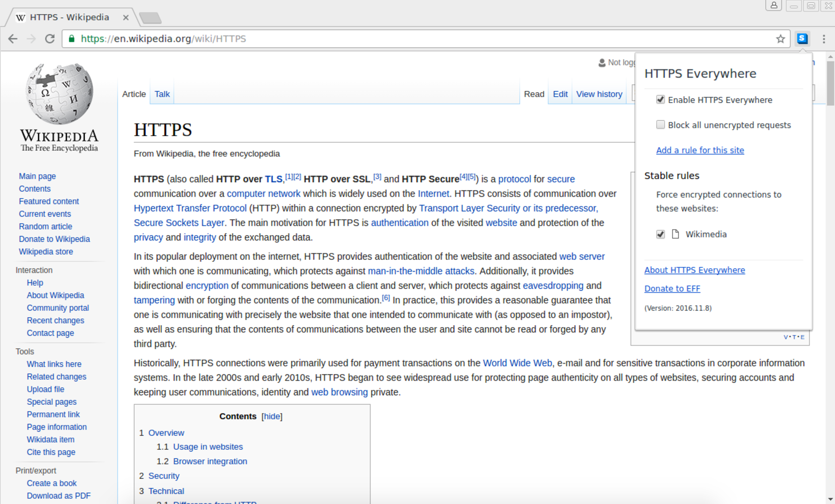
Task: Click the HTTPS Everywhere extension icon
Action: [802, 38]
